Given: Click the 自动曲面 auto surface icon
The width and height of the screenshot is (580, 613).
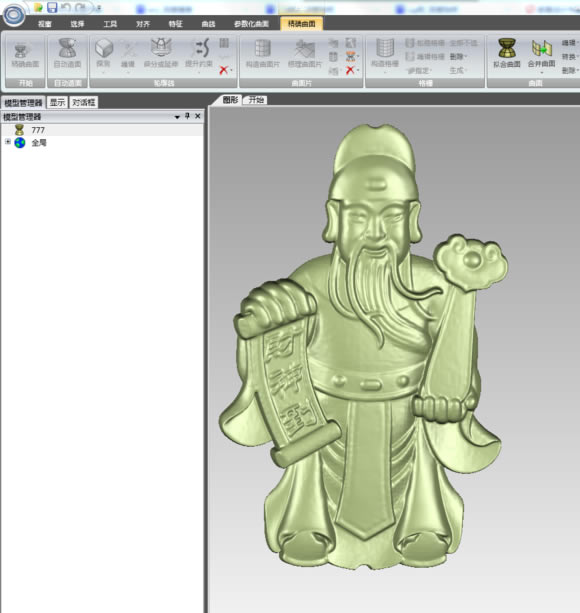Looking at the screenshot, I should [x=67, y=48].
